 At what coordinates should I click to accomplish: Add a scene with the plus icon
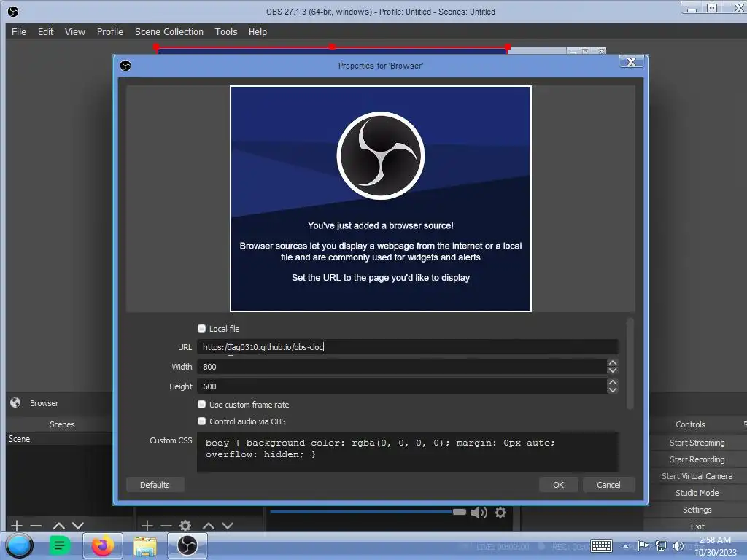17,526
